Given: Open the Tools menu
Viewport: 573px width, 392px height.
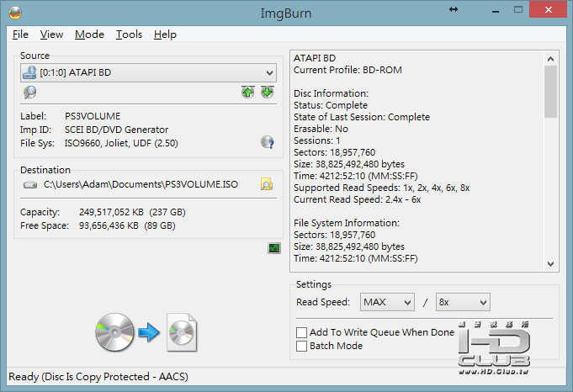Looking at the screenshot, I should (x=129, y=34).
